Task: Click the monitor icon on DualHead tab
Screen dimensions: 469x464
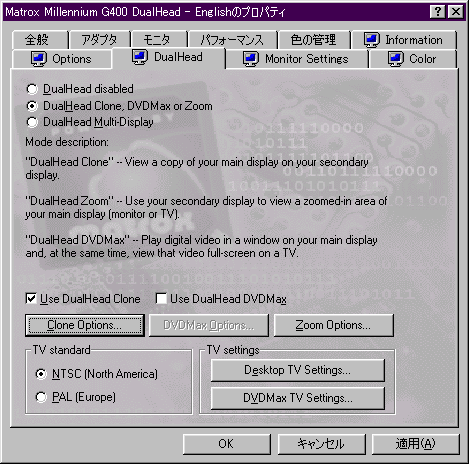Action: [140, 57]
